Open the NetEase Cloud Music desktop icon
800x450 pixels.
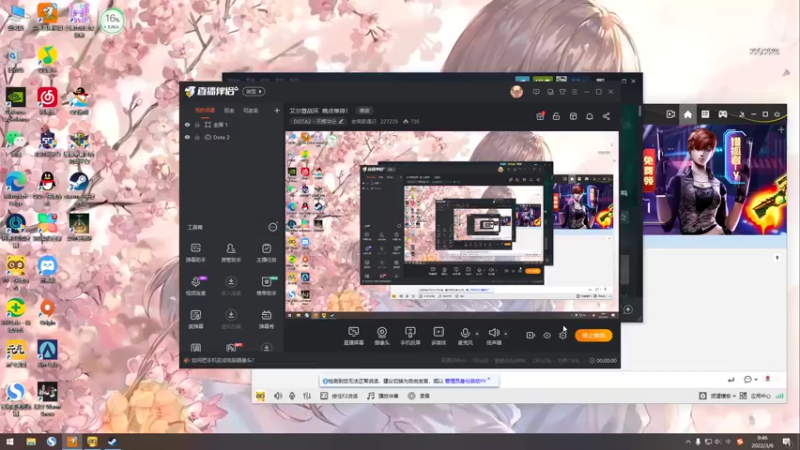point(47,101)
